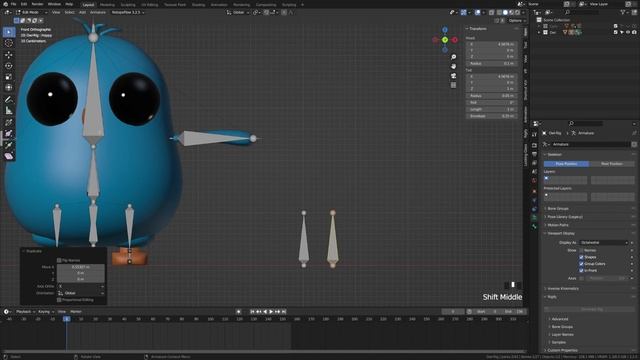Toggle eye visibility of second outliner collection

[x=628, y=32]
